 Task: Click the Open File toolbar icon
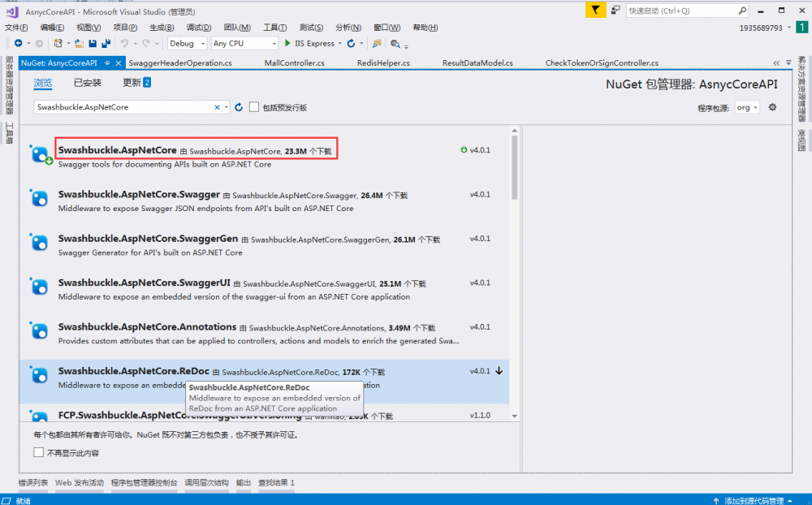79,44
